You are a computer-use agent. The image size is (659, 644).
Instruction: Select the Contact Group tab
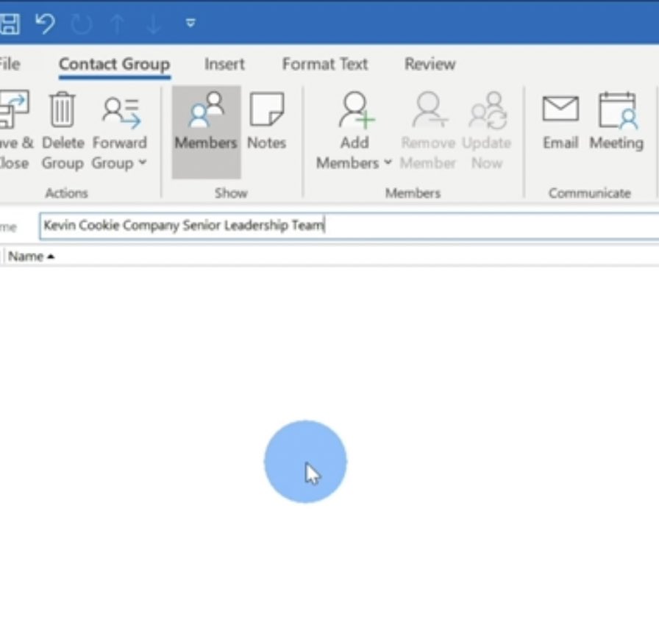(114, 64)
